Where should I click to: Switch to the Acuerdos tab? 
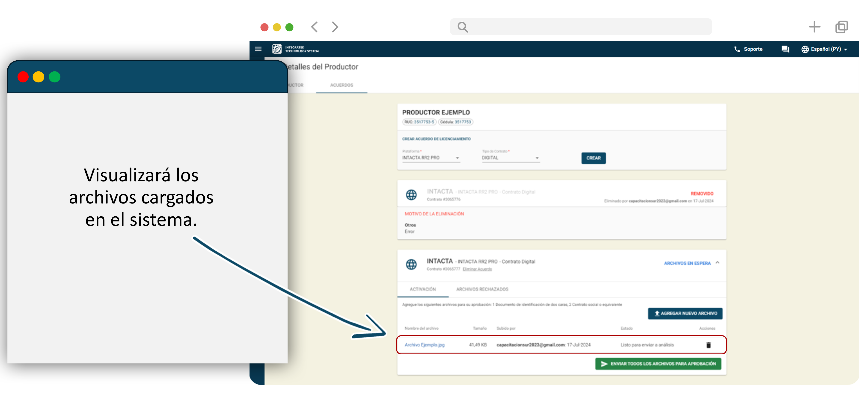tap(341, 85)
